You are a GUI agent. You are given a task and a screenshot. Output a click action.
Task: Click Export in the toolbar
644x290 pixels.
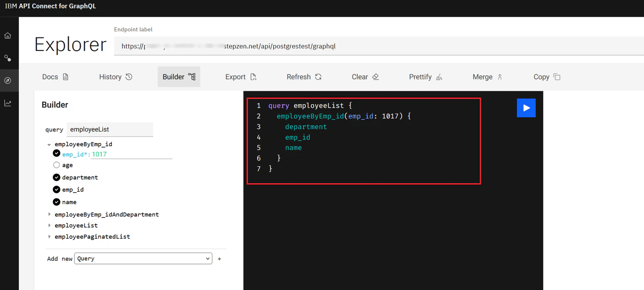pos(241,77)
